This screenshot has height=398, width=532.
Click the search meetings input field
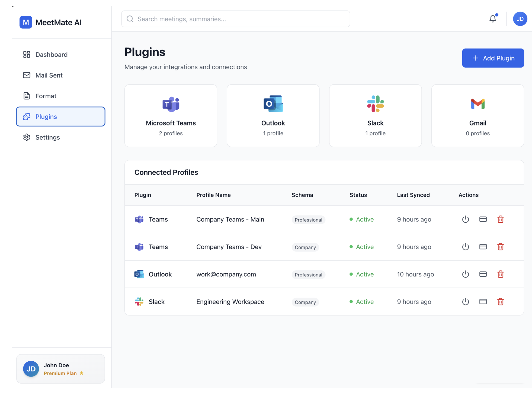(235, 19)
